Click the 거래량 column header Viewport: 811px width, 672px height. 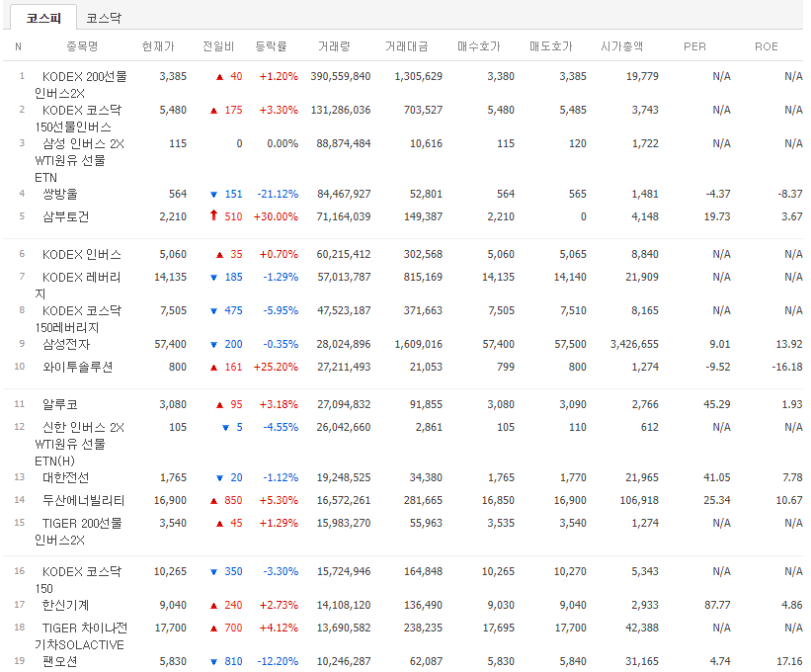[334, 46]
